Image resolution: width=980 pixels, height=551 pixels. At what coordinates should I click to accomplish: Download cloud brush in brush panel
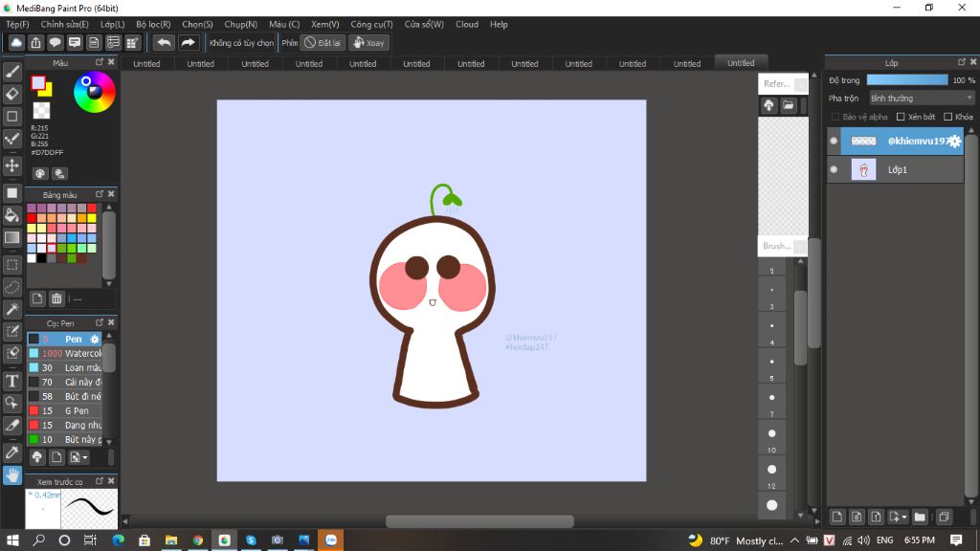pos(37,457)
